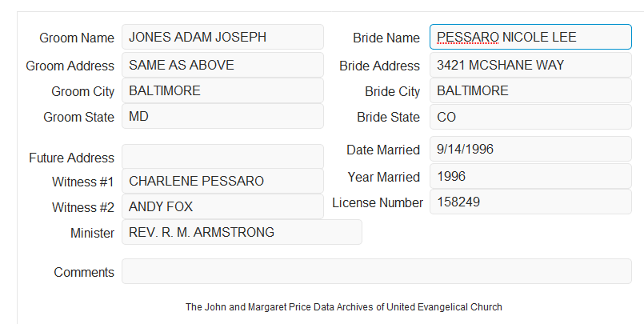Screen dimensions: 644x324
Task: Click the Bride State field CO
Action: (530, 117)
